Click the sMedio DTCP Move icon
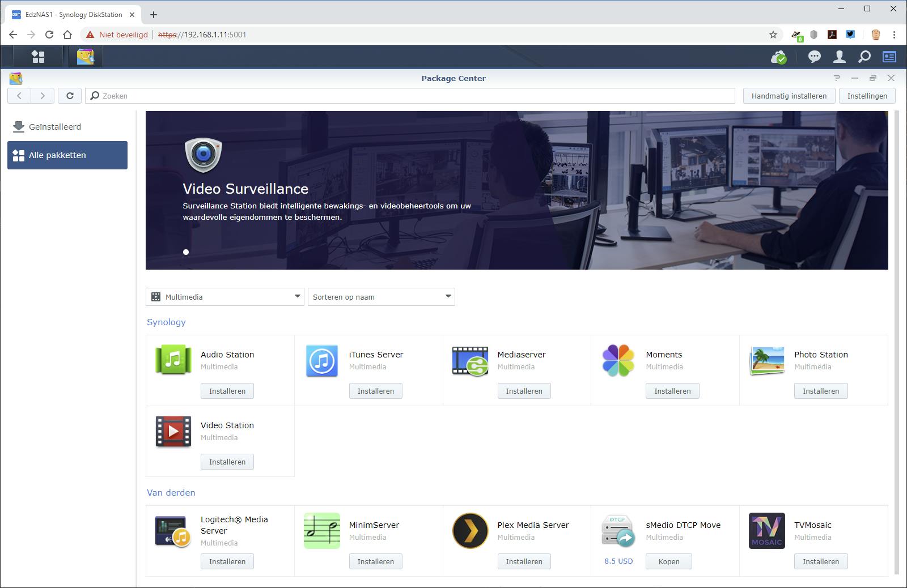Image resolution: width=907 pixels, height=588 pixels. point(618,531)
